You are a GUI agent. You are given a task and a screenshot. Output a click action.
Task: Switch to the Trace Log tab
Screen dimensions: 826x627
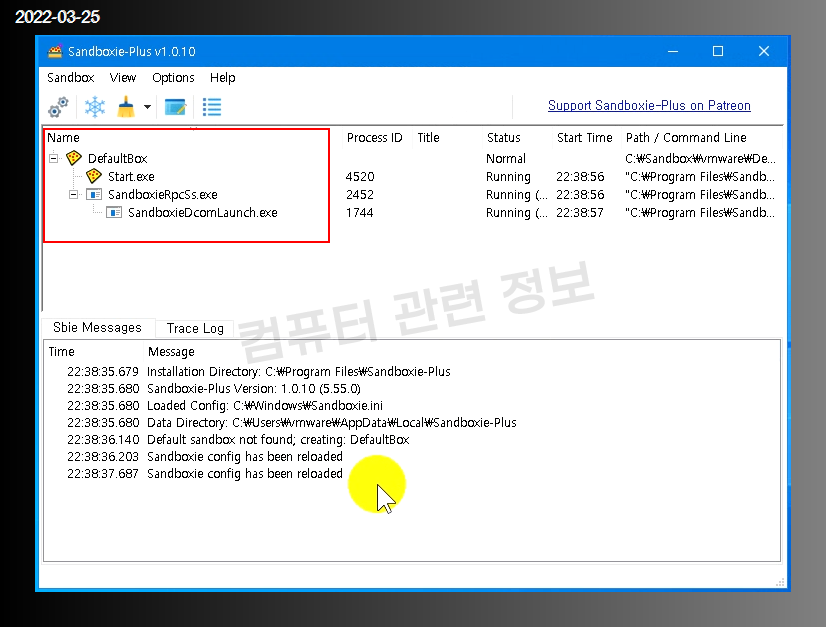(x=195, y=328)
